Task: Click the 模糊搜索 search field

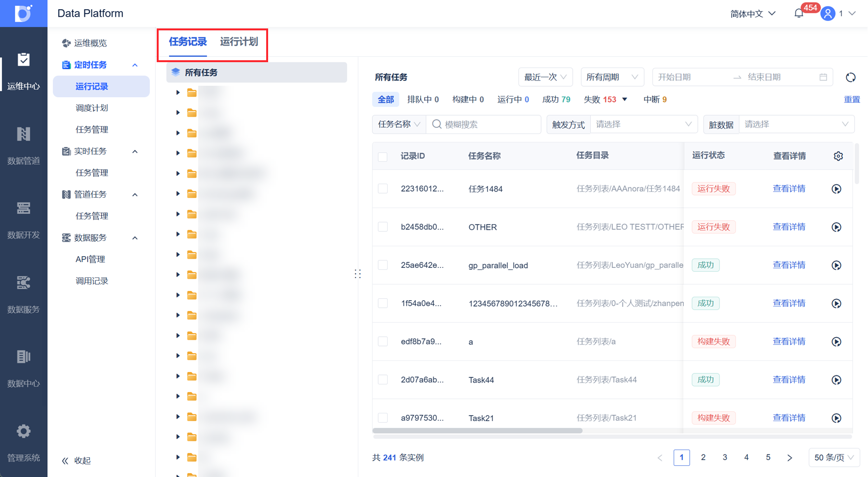Action: pyautogui.click(x=484, y=124)
